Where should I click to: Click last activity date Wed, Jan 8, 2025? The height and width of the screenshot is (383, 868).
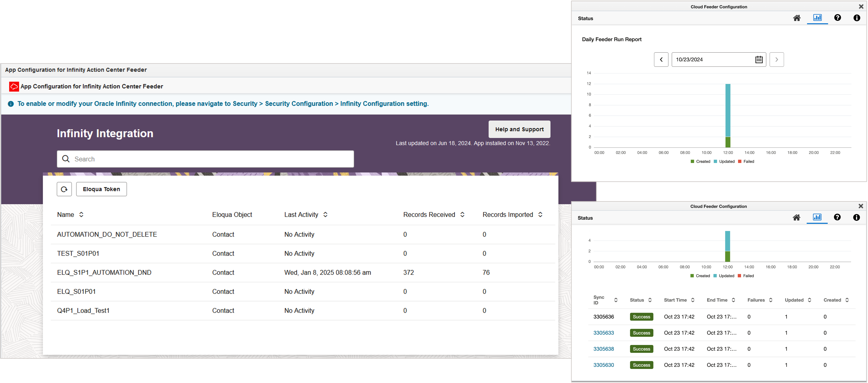328,273
